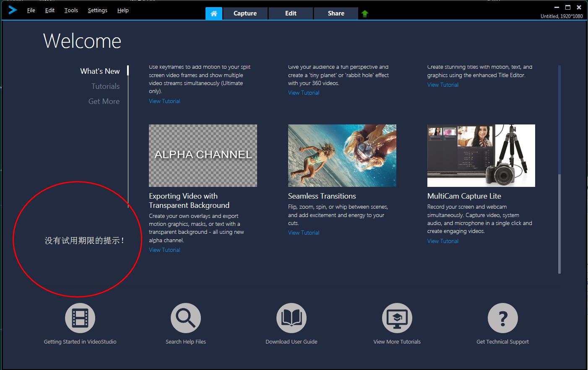Click the Untitled, 1920*1080 project label
The image size is (588, 370).
(562, 16)
